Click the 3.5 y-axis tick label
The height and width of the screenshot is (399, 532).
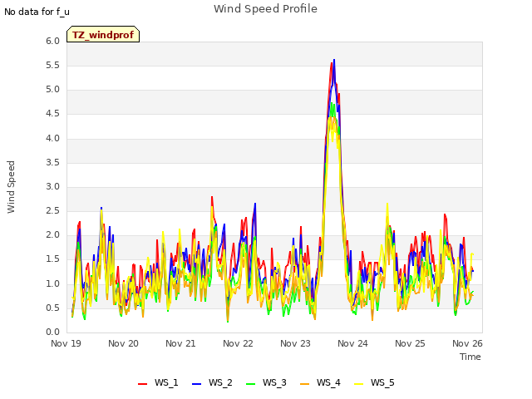click(53, 163)
